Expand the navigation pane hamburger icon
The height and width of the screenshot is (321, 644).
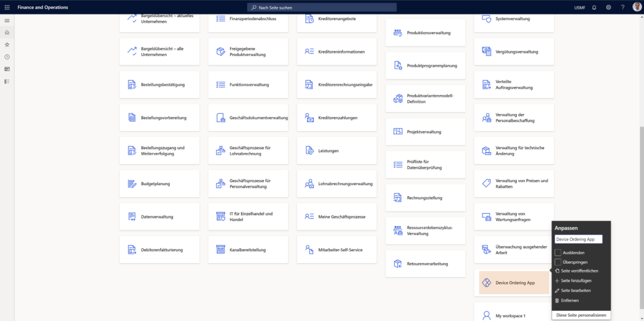tap(7, 20)
